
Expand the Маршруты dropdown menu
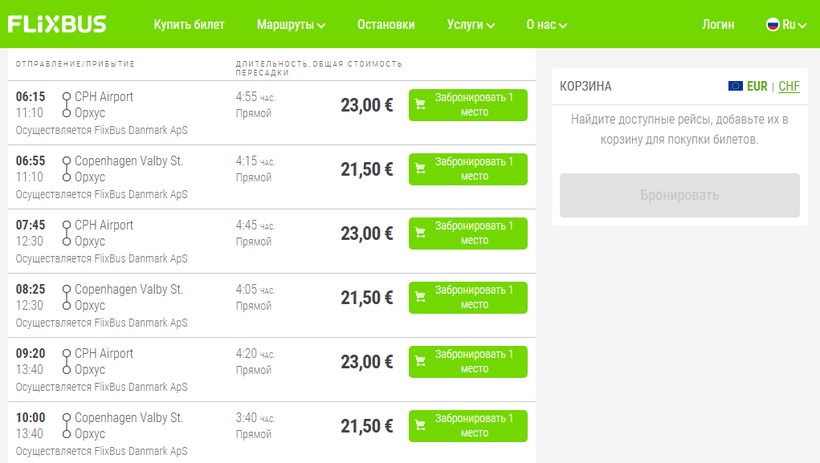click(290, 24)
